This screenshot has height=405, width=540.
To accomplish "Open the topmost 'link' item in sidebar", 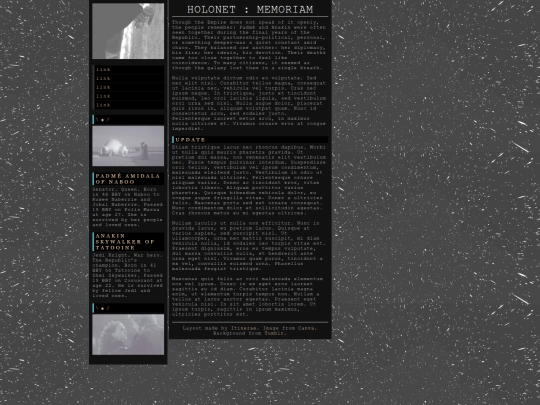I will [x=128, y=70].
